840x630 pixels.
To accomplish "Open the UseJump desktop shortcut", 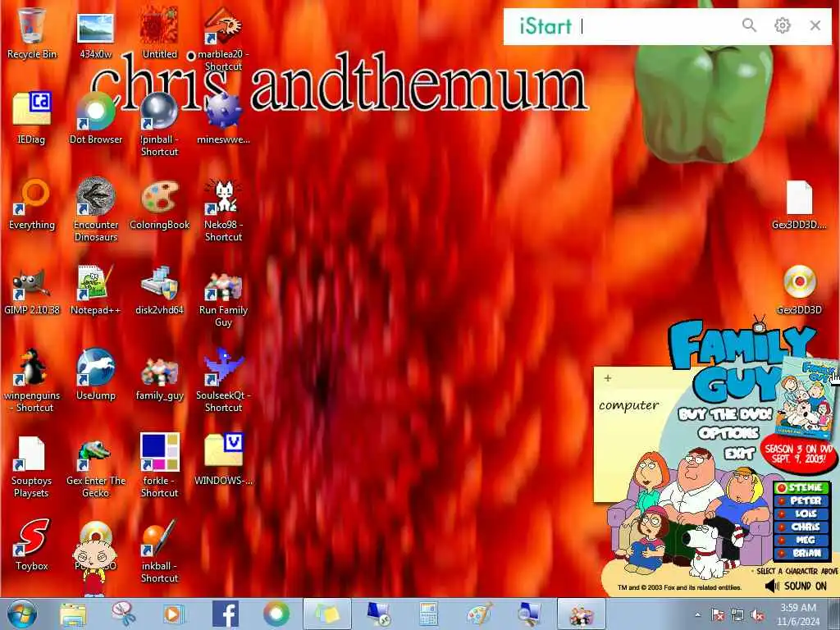I will 95,374.
